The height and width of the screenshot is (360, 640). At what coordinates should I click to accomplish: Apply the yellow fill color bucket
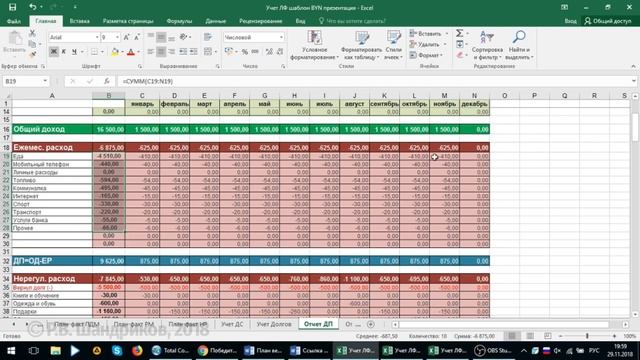[x=115, y=52]
